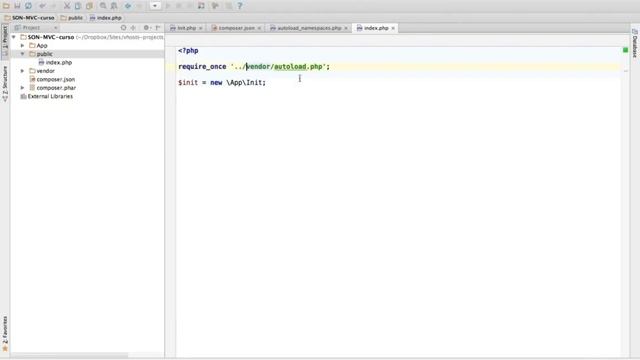The image size is (640, 360).
Task: Click \App\Init class reference in code
Action: pyautogui.click(x=244, y=82)
